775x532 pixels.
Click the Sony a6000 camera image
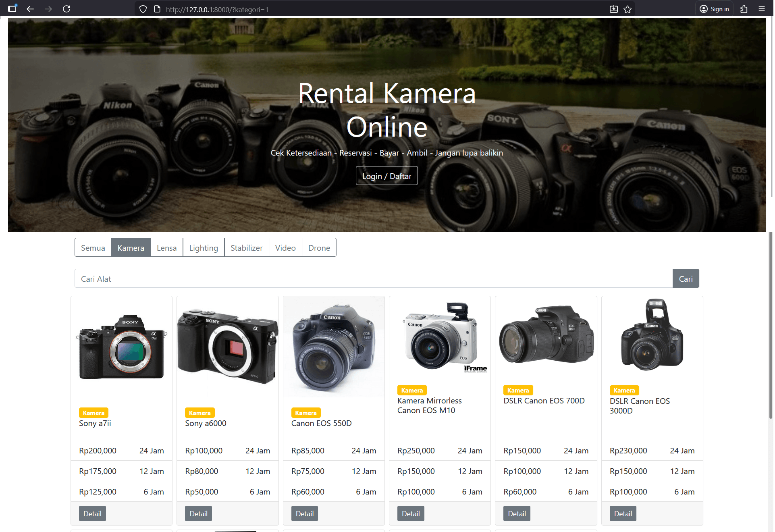click(x=228, y=347)
